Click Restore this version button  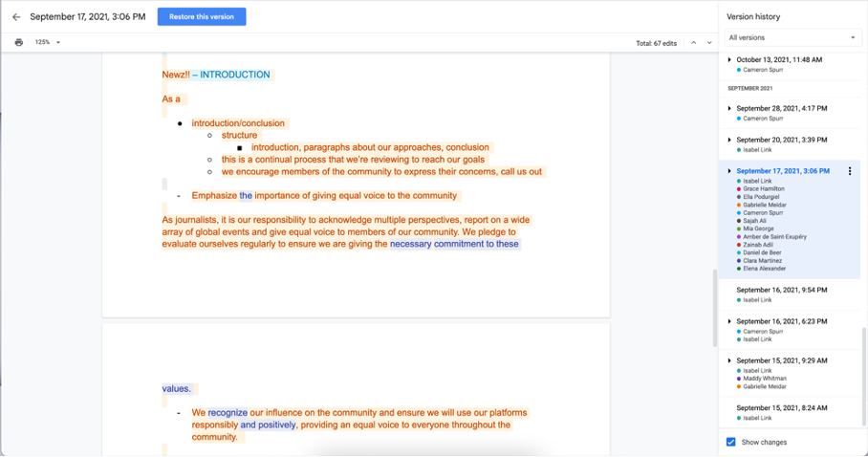pyautogui.click(x=202, y=16)
